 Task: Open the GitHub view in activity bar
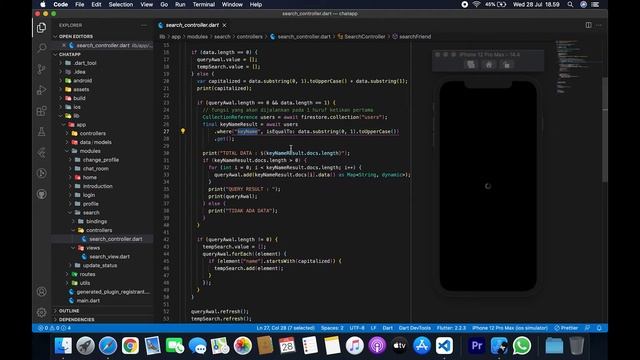[41, 194]
